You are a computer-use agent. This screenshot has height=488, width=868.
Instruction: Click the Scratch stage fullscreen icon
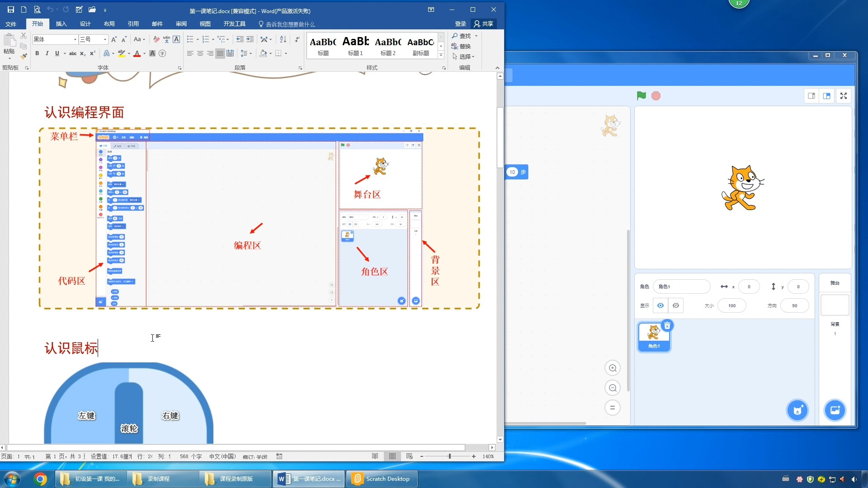click(x=844, y=96)
